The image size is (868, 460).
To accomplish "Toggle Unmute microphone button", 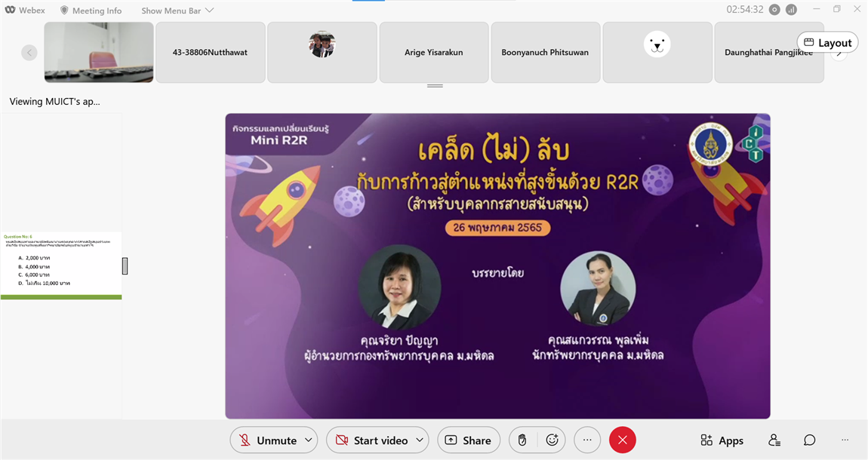I will pyautogui.click(x=267, y=440).
